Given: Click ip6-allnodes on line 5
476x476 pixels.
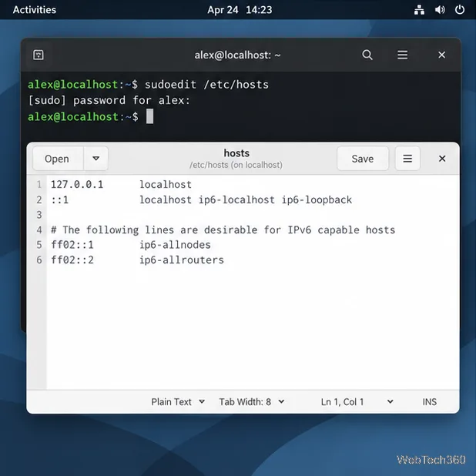Looking at the screenshot, I should click(175, 245).
